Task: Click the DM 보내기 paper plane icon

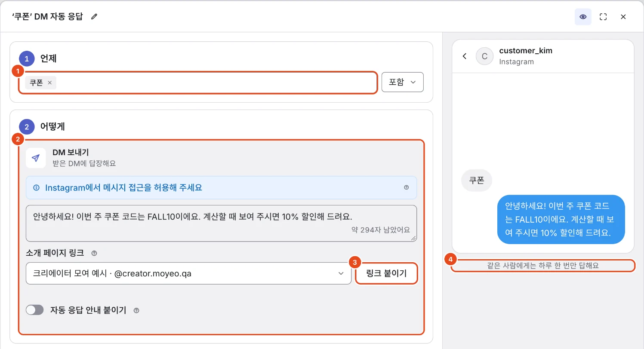Action: coord(36,158)
